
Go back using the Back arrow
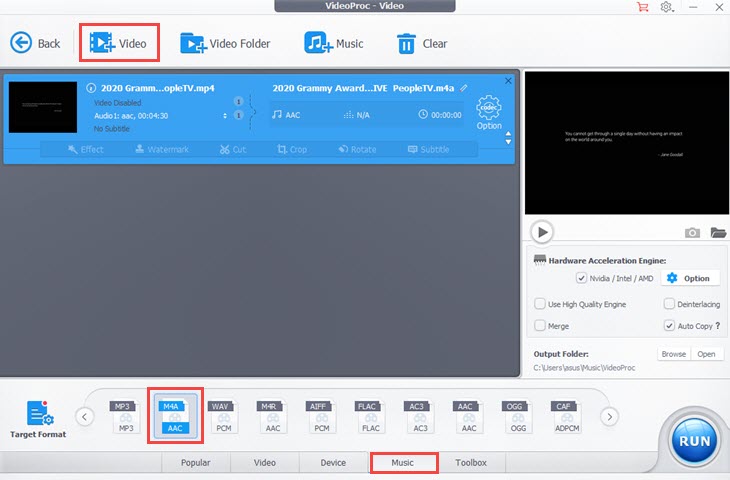tap(35, 43)
